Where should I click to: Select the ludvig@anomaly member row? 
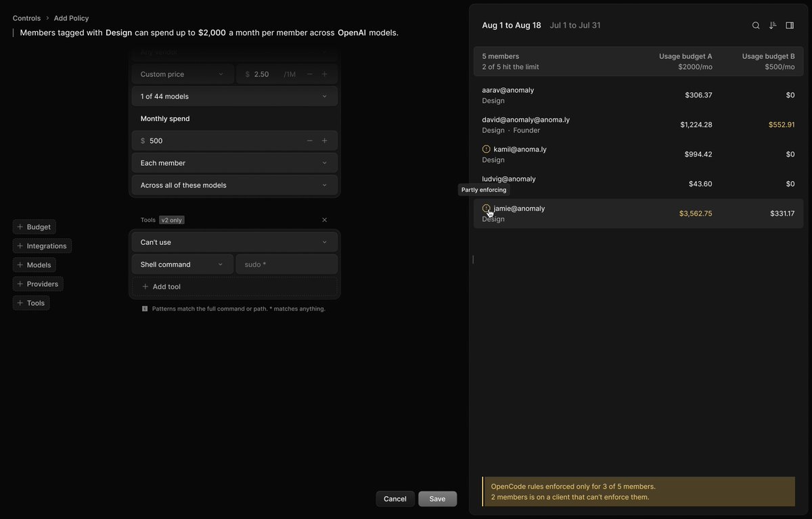point(638,184)
